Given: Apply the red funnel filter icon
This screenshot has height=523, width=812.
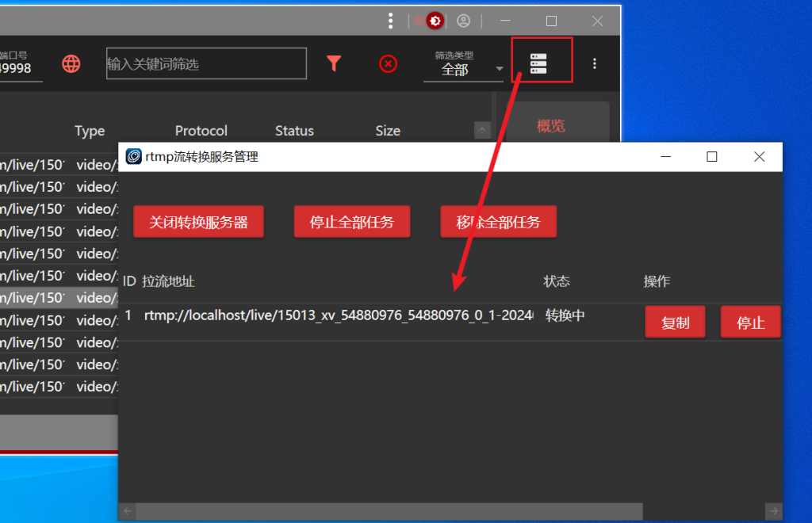Looking at the screenshot, I should click(x=334, y=63).
